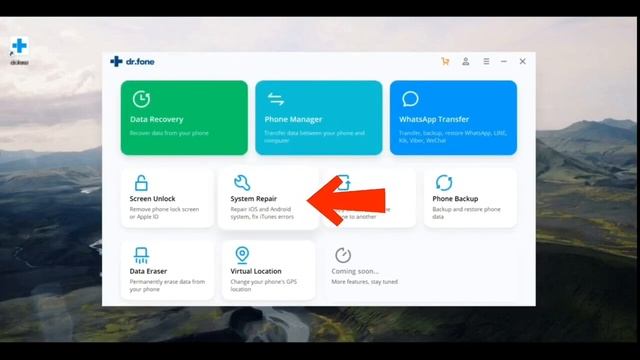Click 'Remove phone lock screen' description
The image size is (640, 360).
[x=164, y=213]
